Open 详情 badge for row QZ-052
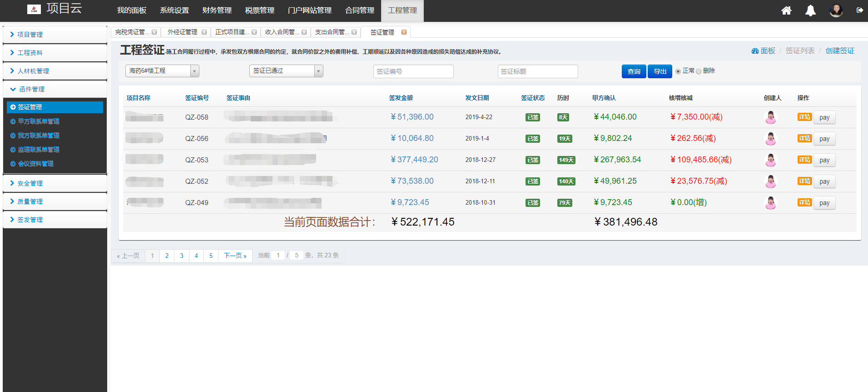 (x=804, y=181)
